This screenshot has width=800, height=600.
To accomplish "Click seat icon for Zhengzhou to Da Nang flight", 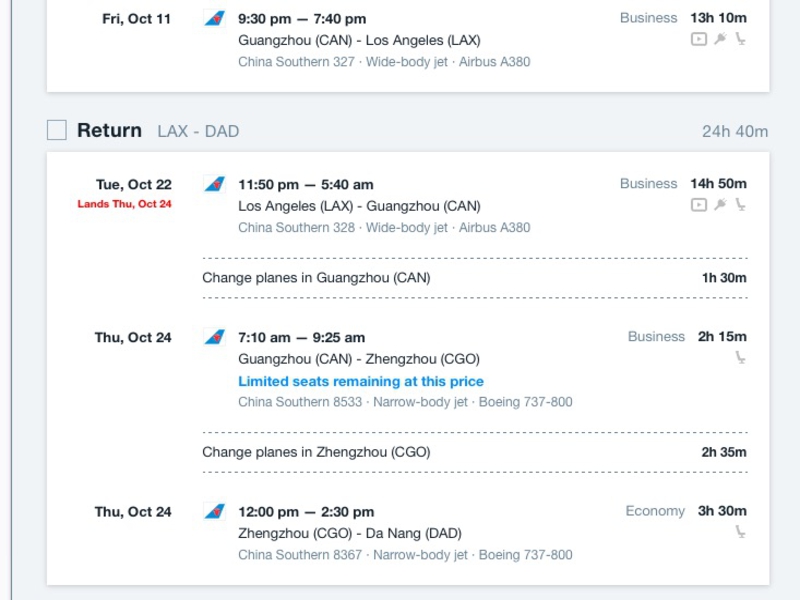I will tap(740, 532).
